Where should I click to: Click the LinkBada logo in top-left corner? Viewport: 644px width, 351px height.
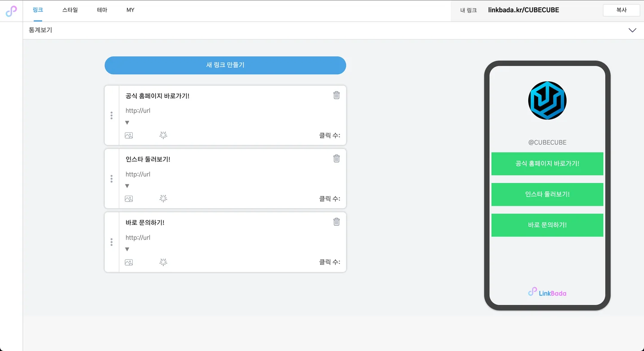click(x=11, y=11)
